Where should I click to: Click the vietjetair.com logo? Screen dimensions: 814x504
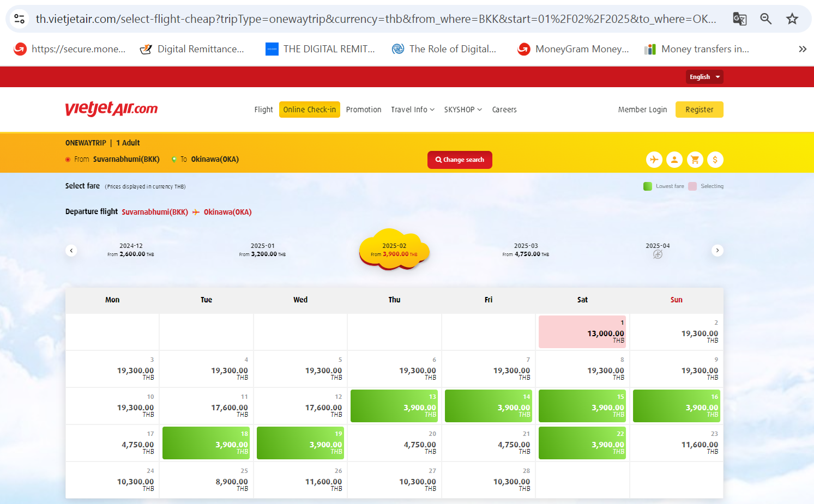pos(112,108)
